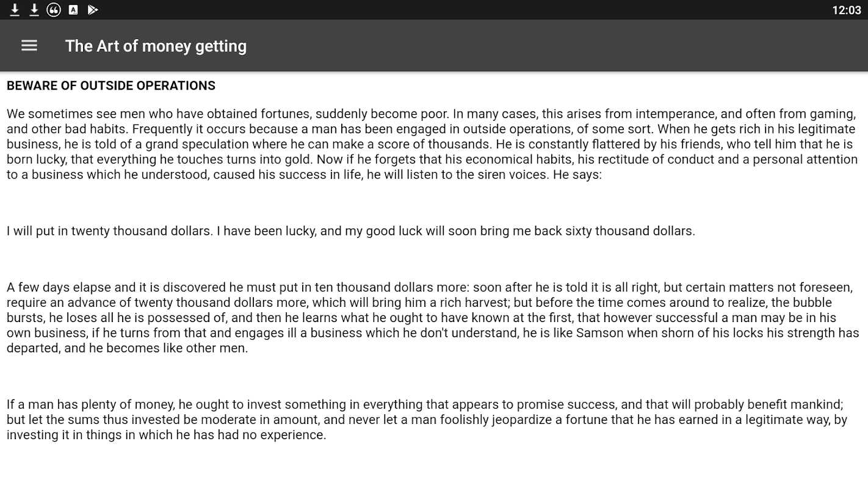Image resolution: width=868 pixels, height=488 pixels.
Task: Click the words 'departed, and he becomes like other men'
Action: 127,348
